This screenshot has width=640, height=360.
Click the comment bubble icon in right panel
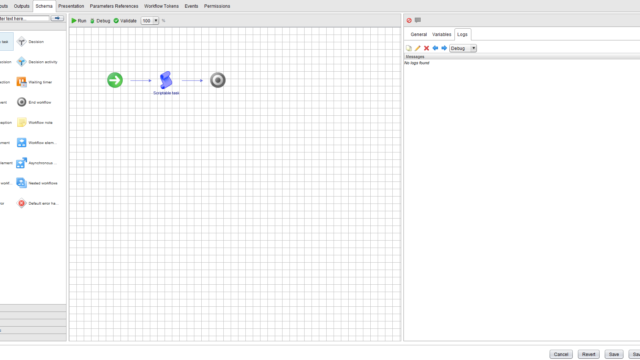click(x=418, y=20)
